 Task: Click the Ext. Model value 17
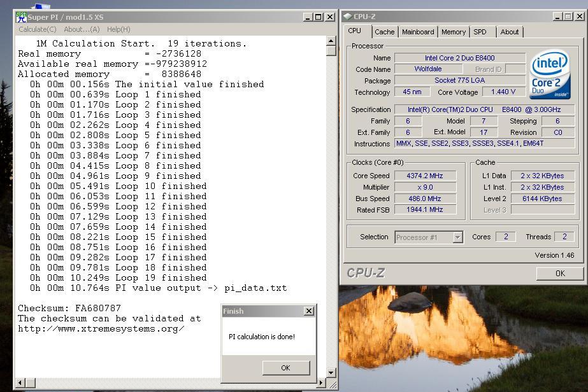coord(484,132)
